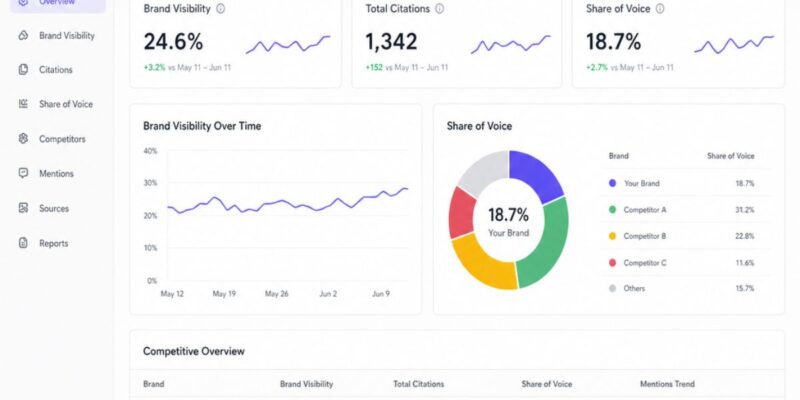Click the 40% y-axis label
Viewport: 800px width, 400px height.
coord(151,151)
